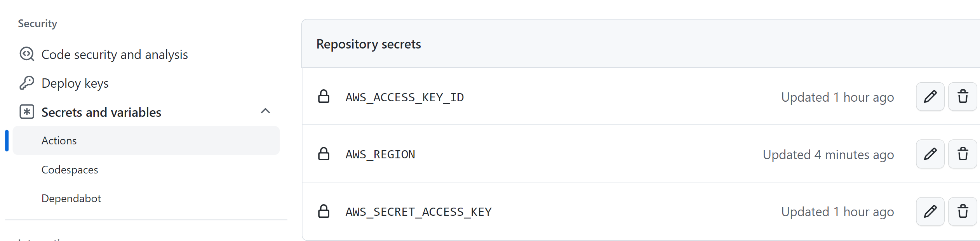This screenshot has height=241, width=980.
Task: Delete the AWS_SECRET_ACCESS_KEY secret
Action: (963, 212)
